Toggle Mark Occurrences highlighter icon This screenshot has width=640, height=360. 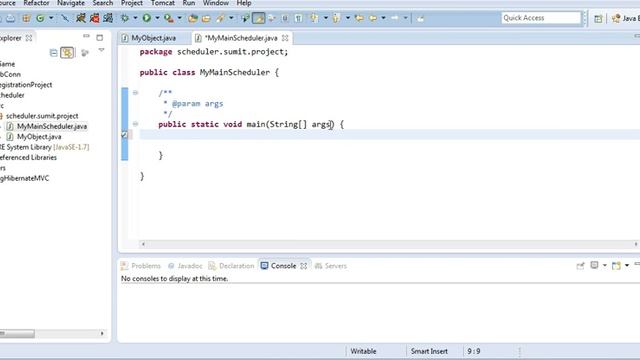[x=258, y=18]
